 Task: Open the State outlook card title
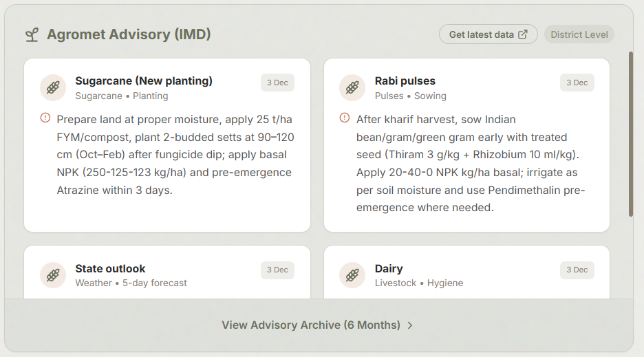[x=110, y=269]
